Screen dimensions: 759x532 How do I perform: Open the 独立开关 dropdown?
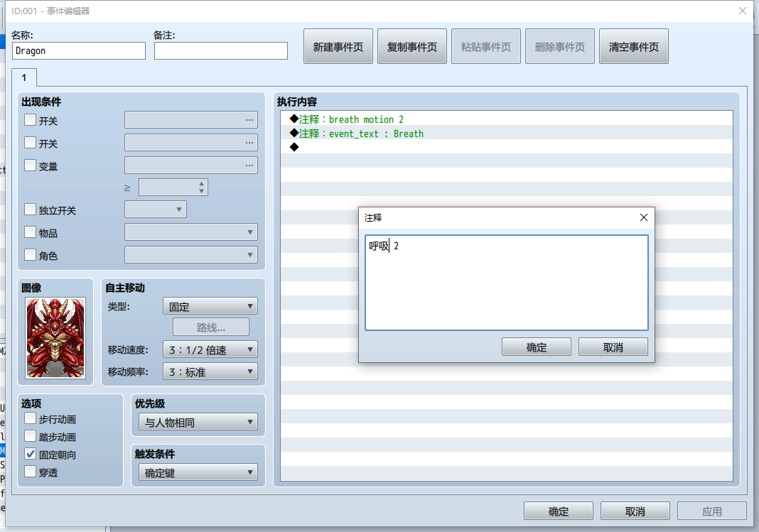[x=156, y=210]
